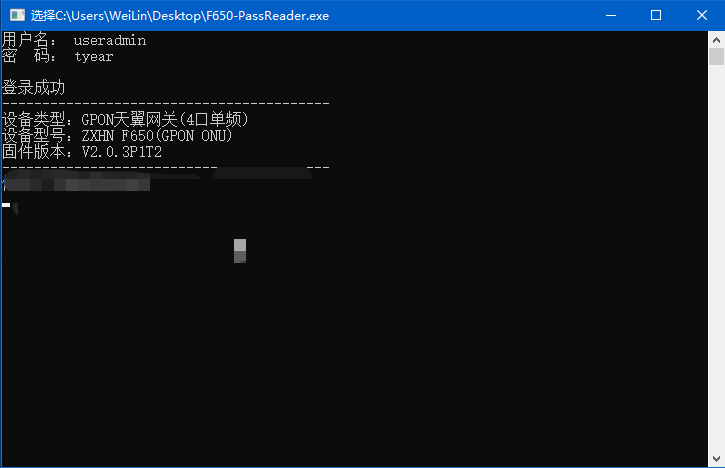The image size is (725, 468).
Task: Click the 登录成功 status line
Action: (x=33, y=87)
